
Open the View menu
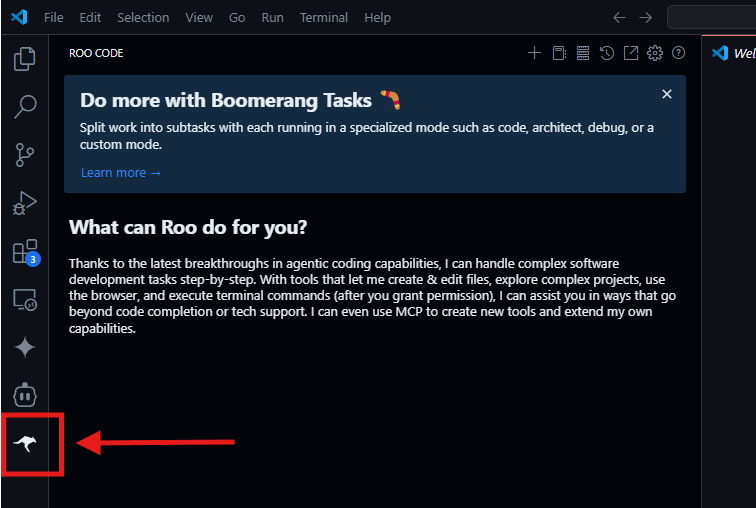(199, 18)
